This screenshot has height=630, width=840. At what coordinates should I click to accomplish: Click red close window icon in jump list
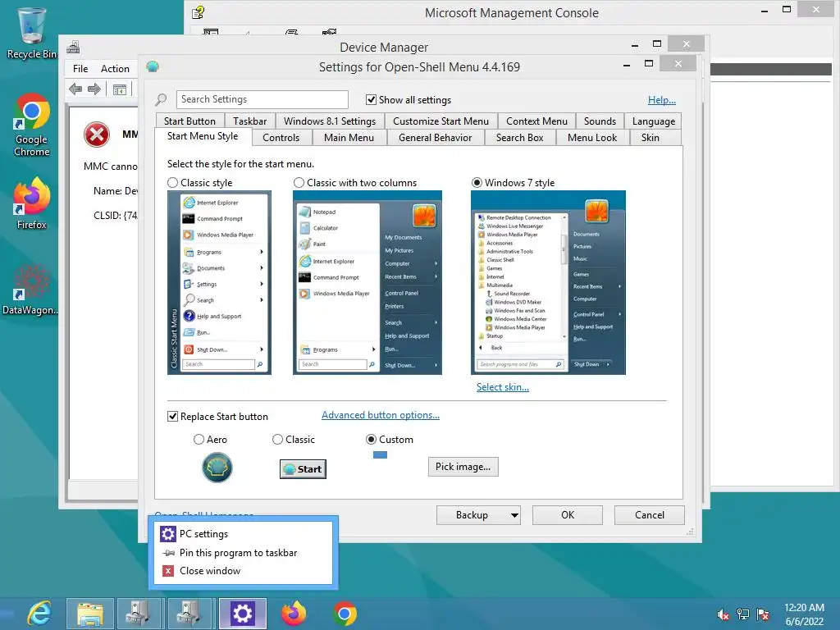(168, 571)
